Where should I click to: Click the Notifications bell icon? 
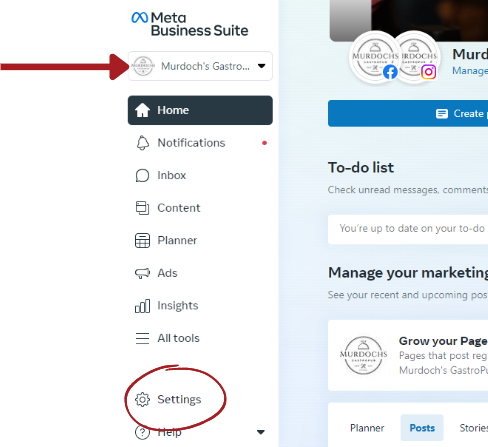pyautogui.click(x=143, y=143)
